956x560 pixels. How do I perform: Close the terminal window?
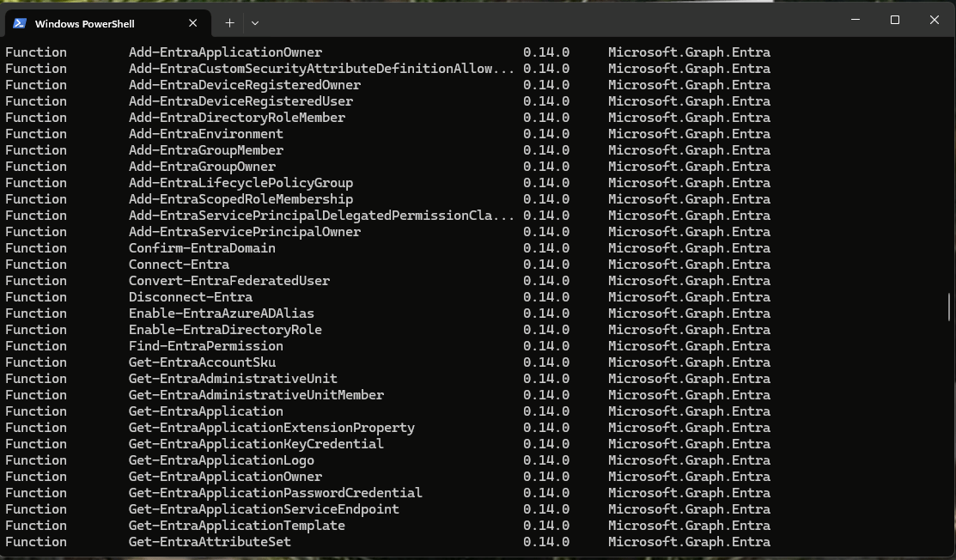pyautogui.click(x=935, y=20)
